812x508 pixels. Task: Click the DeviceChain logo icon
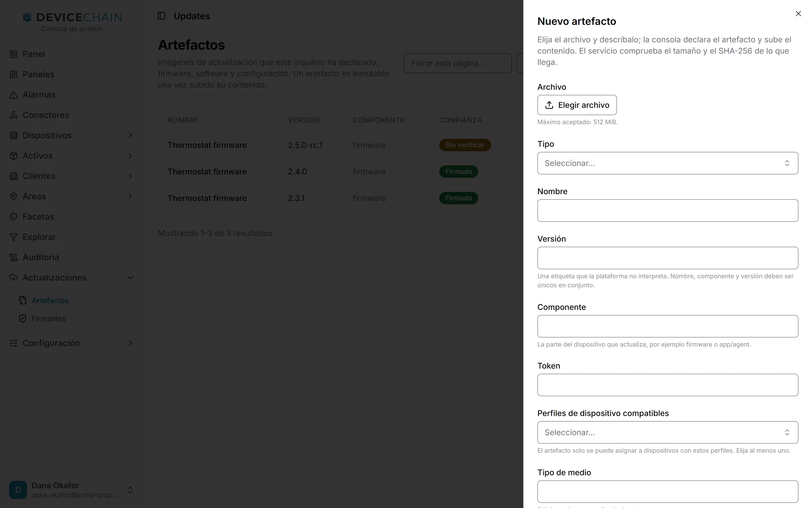(27, 17)
